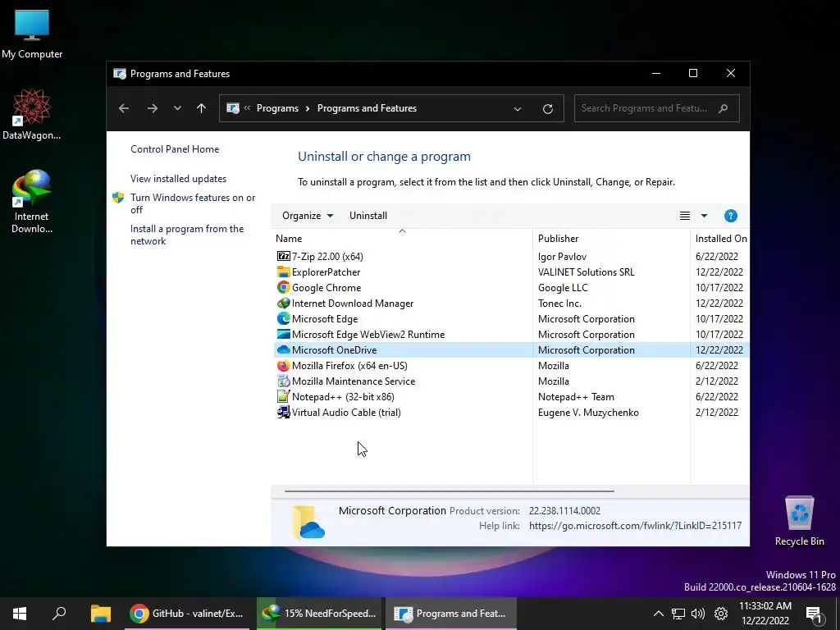This screenshot has height=630, width=840.
Task: Select Notepad++ Team publisher cell
Action: click(576, 396)
